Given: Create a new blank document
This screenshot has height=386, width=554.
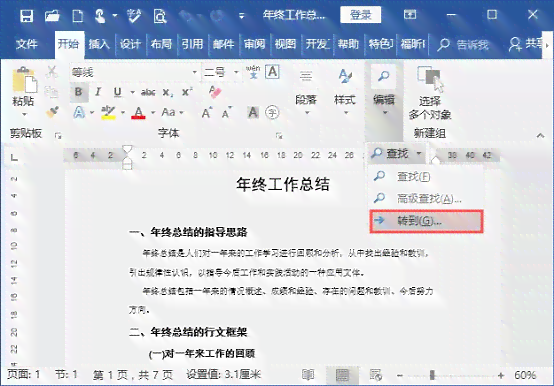Looking at the screenshot, I should point(77,16).
